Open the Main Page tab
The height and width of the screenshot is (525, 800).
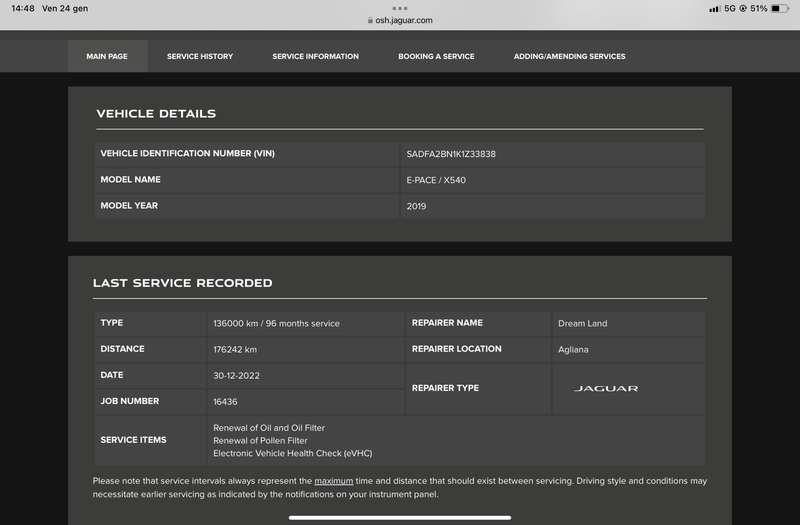tap(107, 56)
